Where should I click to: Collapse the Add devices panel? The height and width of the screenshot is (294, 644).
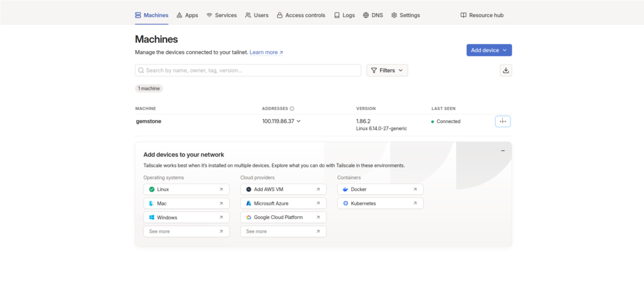pyautogui.click(x=503, y=151)
